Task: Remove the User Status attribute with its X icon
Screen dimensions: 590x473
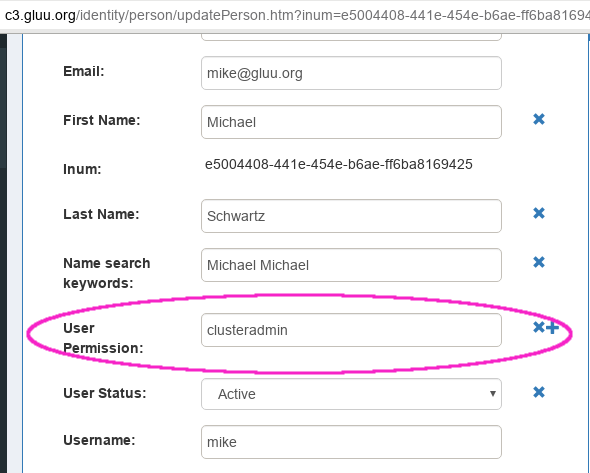Action: click(x=539, y=392)
